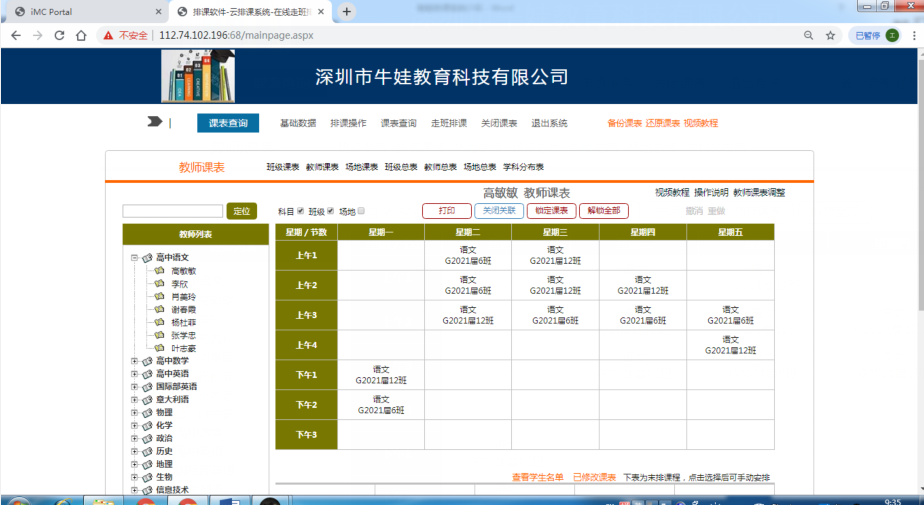Open a new browser tab with plus icon
Viewport: 924px width, 505px height.
347,11
